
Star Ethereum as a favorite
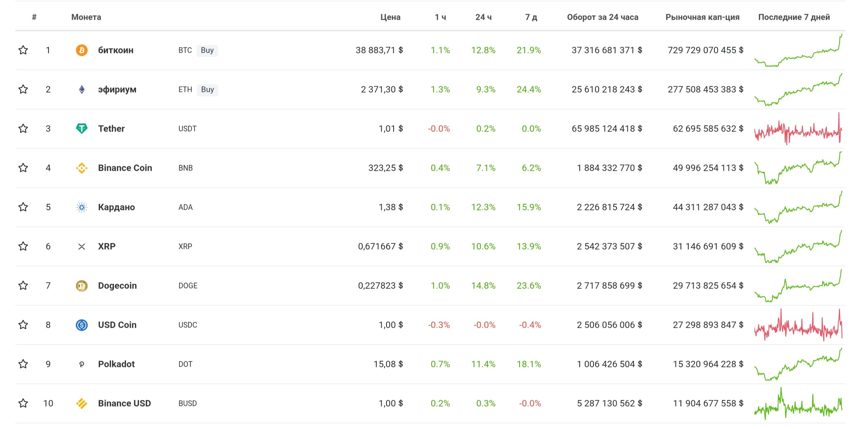[x=23, y=89]
